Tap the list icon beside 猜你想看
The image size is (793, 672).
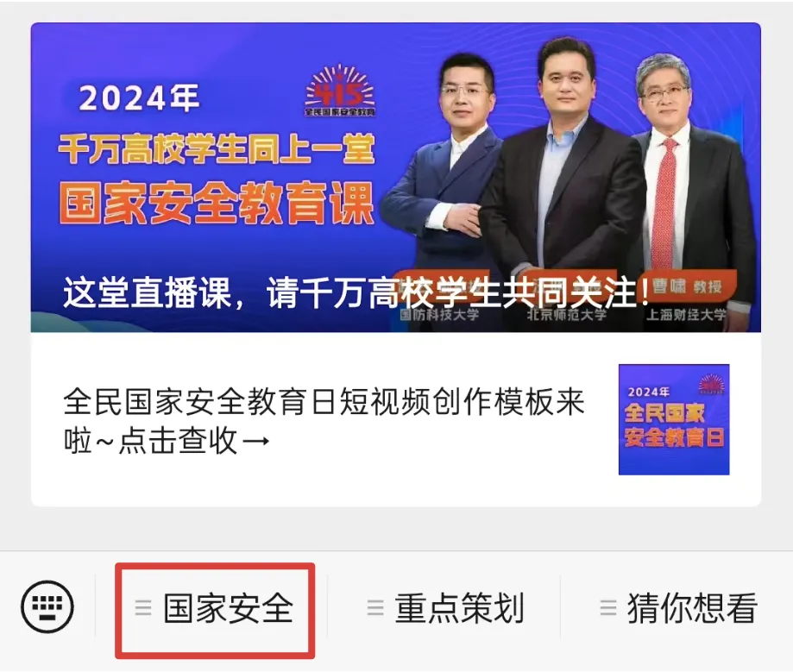(x=607, y=607)
